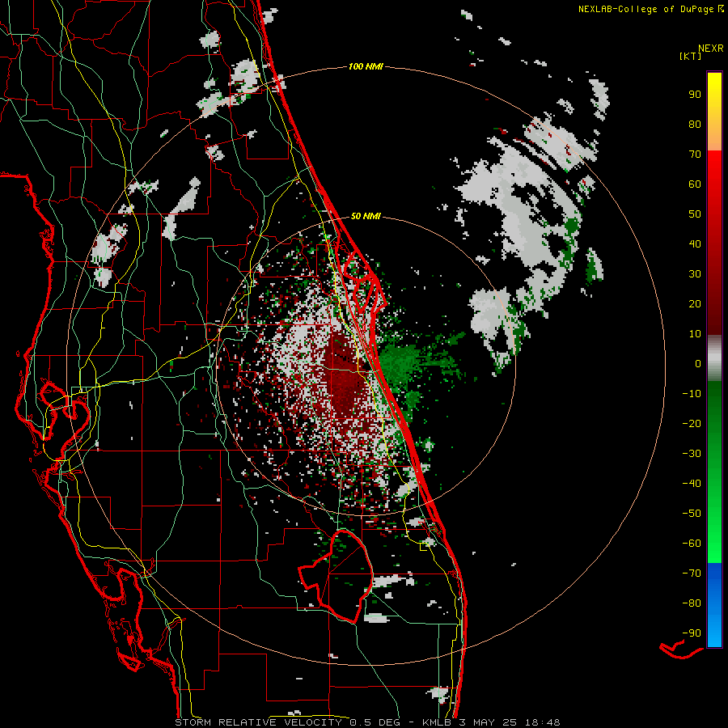Click the 10 knot scale label
Image resolution: width=728 pixels, height=728 pixels.
click(x=695, y=334)
